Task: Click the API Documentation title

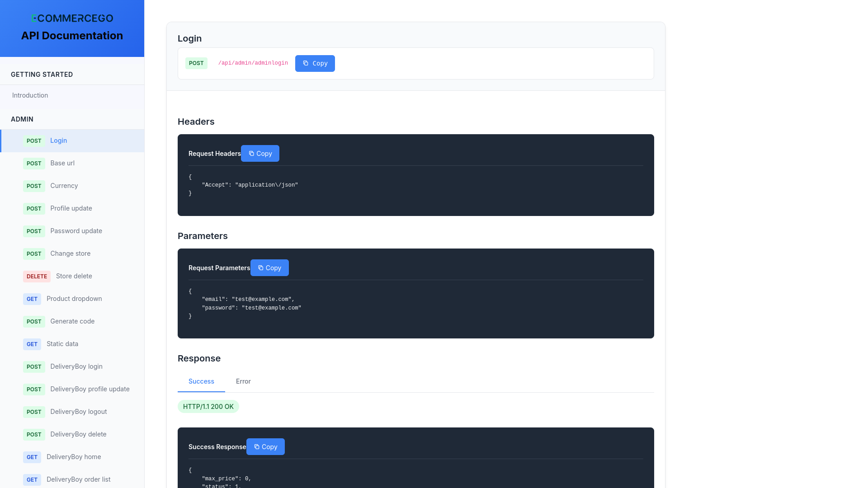Action: click(72, 36)
